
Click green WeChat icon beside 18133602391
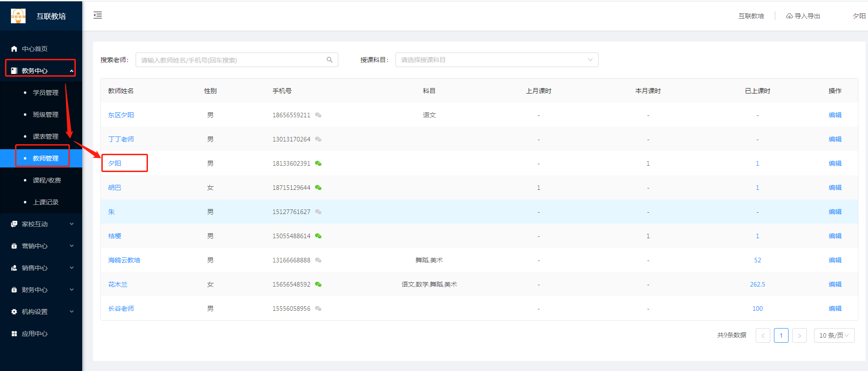click(318, 163)
